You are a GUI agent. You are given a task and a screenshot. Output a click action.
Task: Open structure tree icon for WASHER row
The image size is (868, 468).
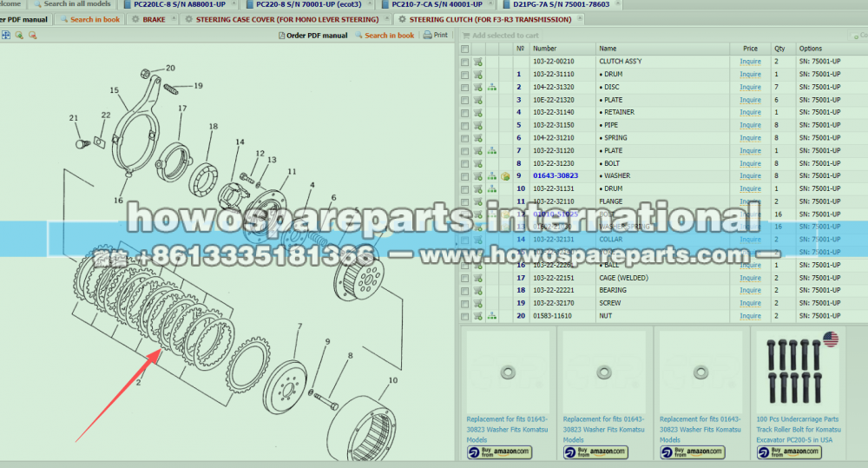[x=491, y=176]
